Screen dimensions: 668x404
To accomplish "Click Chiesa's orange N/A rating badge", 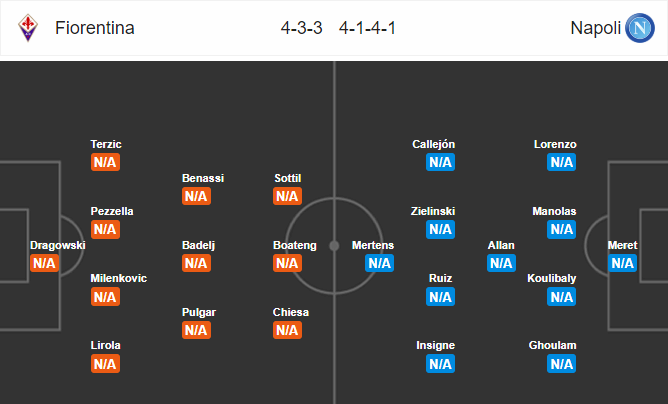I will pos(287,330).
